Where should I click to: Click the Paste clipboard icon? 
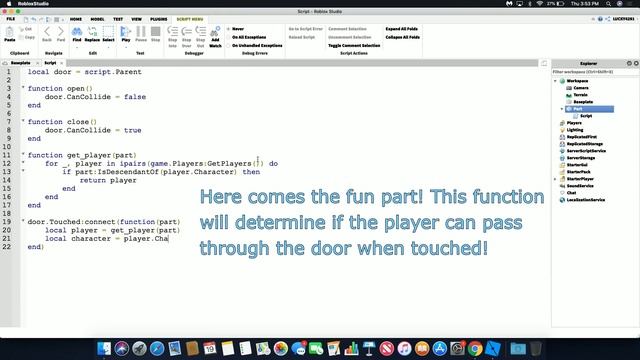pos(9,34)
